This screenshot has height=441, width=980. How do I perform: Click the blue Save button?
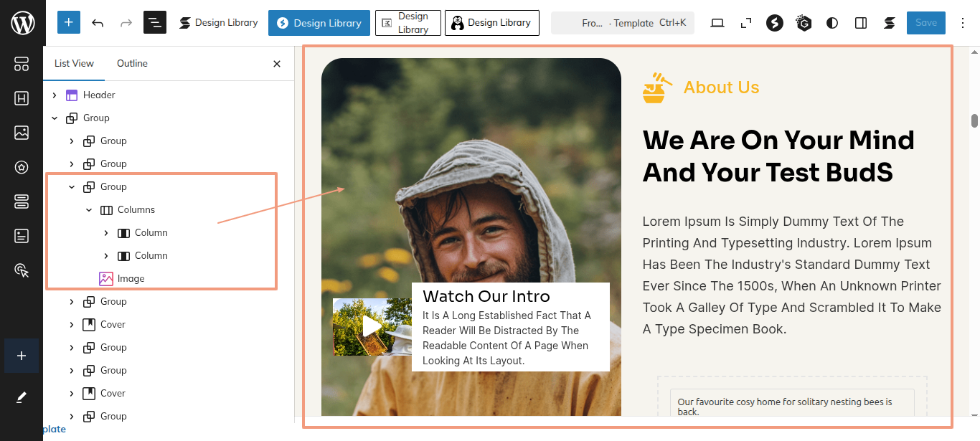tap(925, 23)
